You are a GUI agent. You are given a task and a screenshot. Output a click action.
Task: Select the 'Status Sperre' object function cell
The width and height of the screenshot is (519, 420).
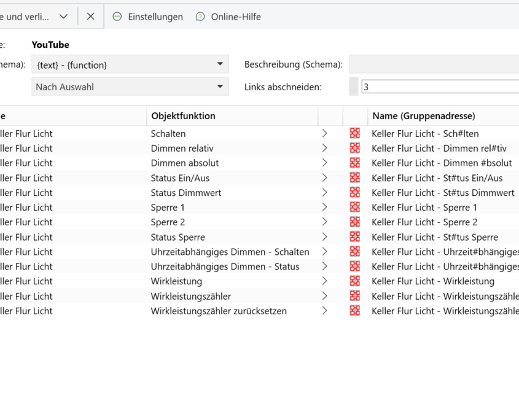click(178, 237)
